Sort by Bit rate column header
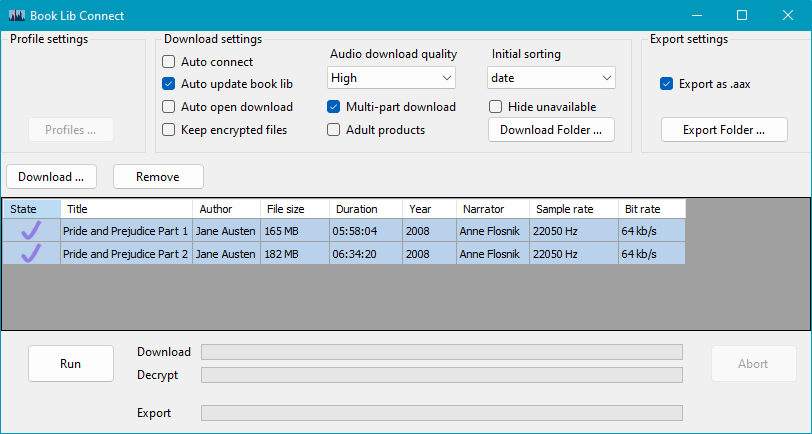The image size is (812, 434). [x=652, y=209]
